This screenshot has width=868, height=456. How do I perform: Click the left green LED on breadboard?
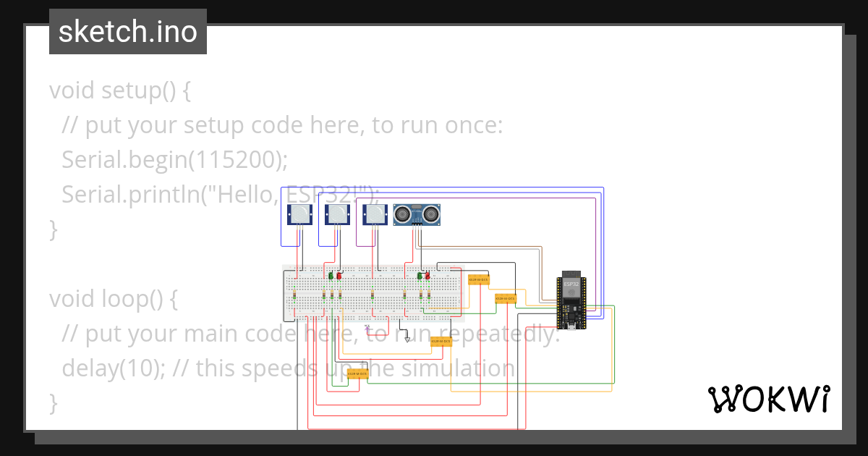(x=331, y=276)
